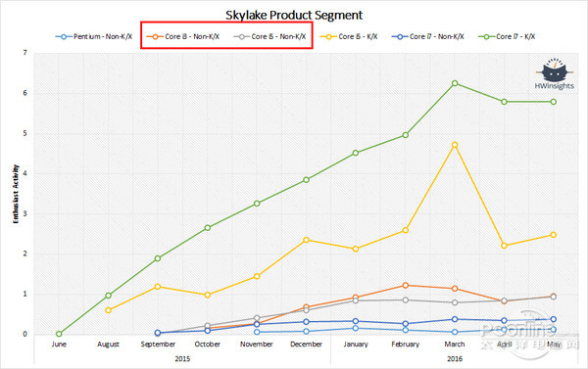The width and height of the screenshot is (588, 369).
Task: Click the yellow Core i5 K/X October marker
Action: click(x=208, y=295)
